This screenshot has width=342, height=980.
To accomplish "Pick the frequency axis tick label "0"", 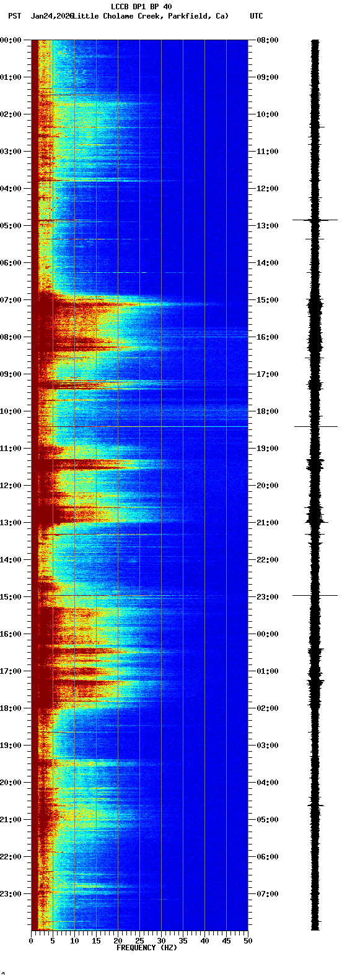I will coord(31,940).
